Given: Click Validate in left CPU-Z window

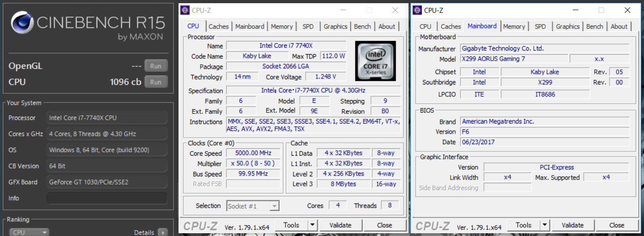Looking at the screenshot, I should point(341,225).
